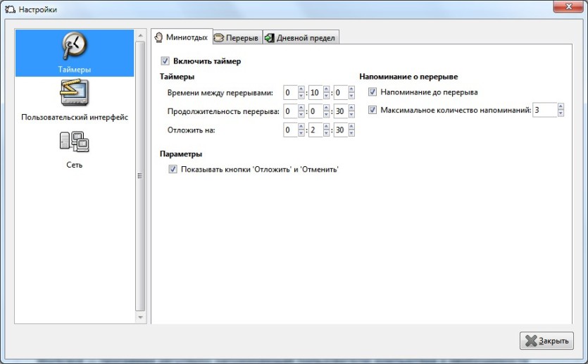Click the sidebar vertical scrollbar thumb

(x=140, y=176)
